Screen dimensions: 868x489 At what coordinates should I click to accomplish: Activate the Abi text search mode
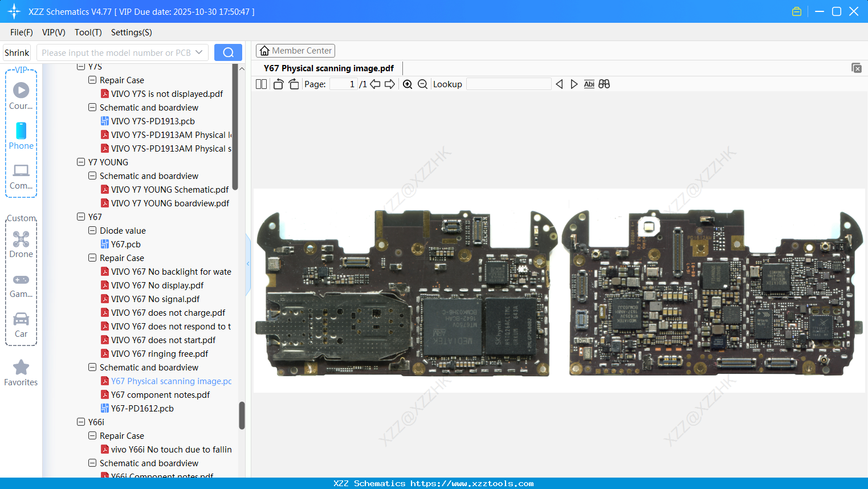click(x=589, y=84)
